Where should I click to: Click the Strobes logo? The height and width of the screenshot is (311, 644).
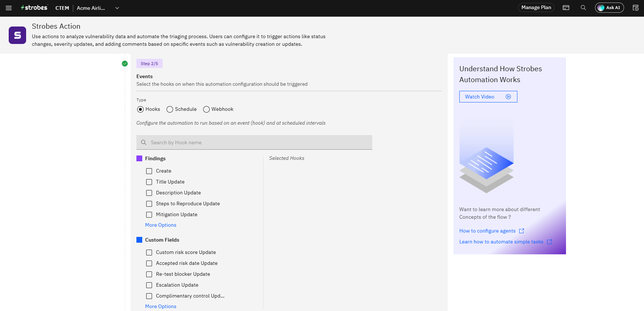pyautogui.click(x=34, y=8)
